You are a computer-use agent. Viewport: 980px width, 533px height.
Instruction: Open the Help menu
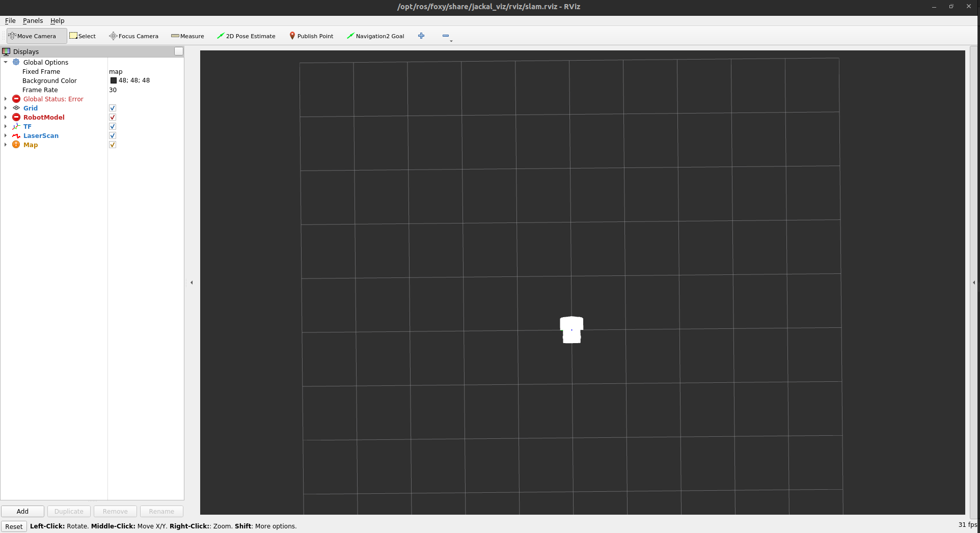57,21
